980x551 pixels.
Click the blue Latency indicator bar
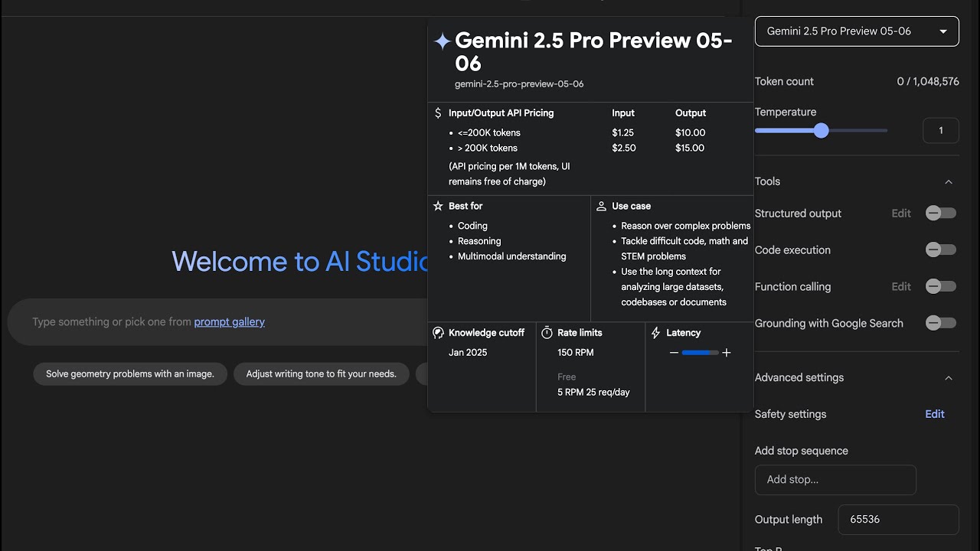point(700,353)
